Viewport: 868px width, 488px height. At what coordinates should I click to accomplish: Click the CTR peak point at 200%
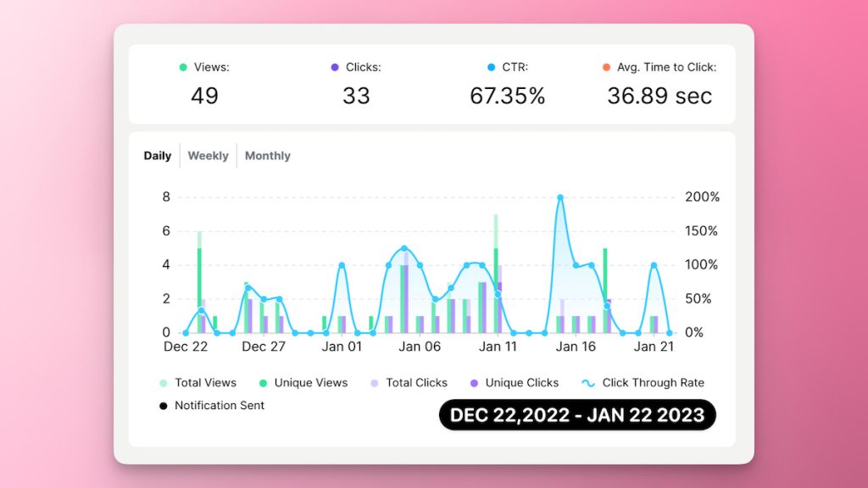560,197
